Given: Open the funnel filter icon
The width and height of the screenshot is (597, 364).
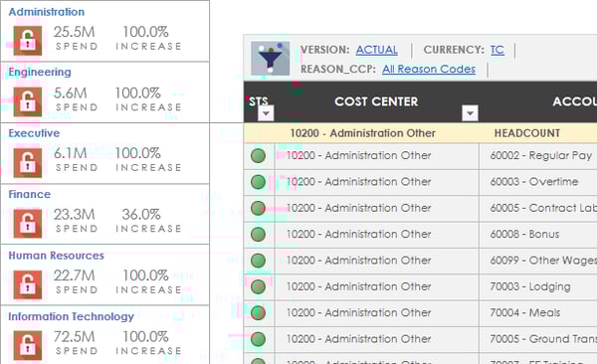Looking at the screenshot, I should pyautogui.click(x=270, y=59).
